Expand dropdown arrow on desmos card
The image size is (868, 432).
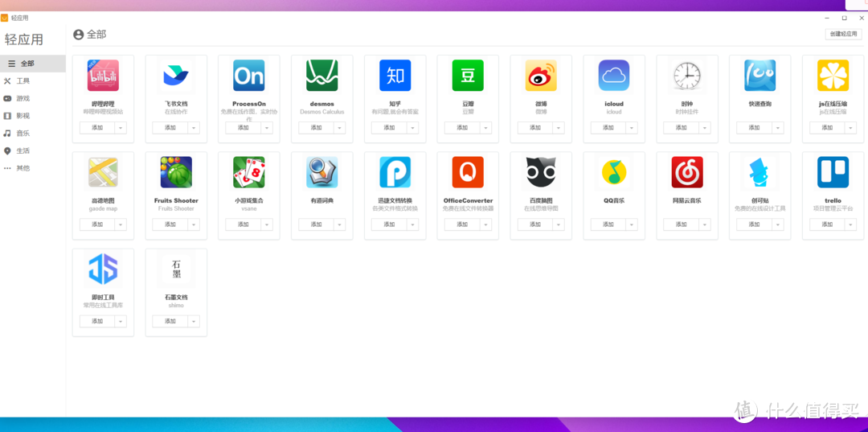click(340, 128)
